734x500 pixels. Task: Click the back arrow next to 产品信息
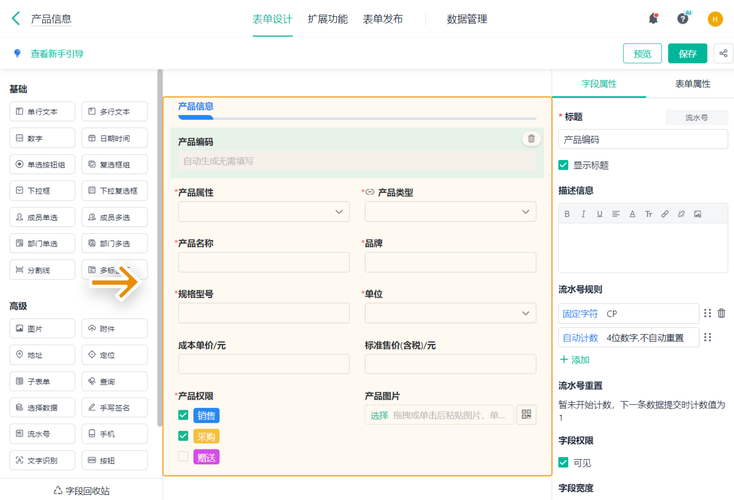tap(16, 19)
